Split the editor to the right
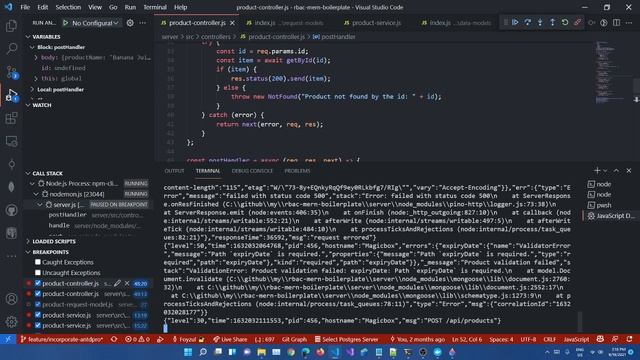 point(616,23)
